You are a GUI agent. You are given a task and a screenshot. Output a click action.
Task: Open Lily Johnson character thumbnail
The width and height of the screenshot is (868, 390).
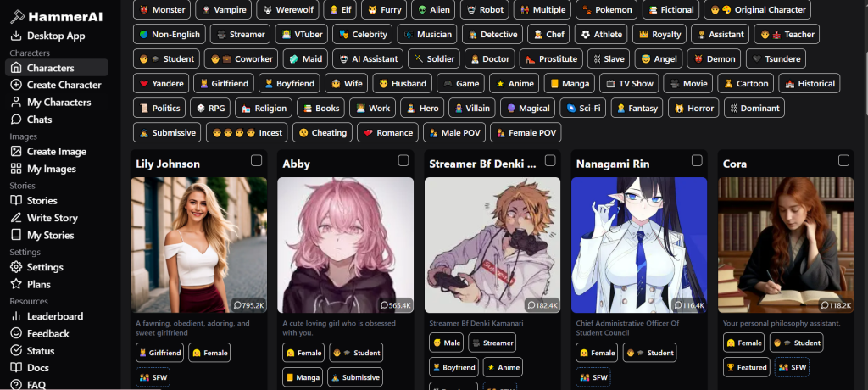click(198, 245)
